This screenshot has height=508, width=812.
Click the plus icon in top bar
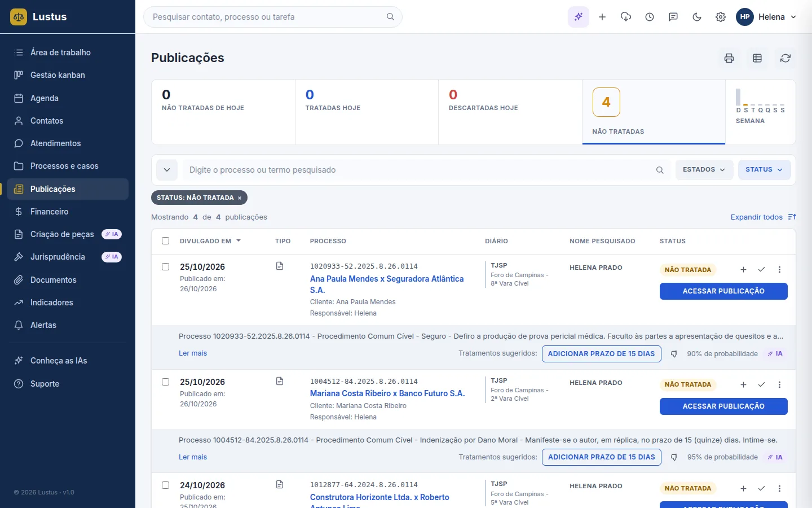(602, 17)
